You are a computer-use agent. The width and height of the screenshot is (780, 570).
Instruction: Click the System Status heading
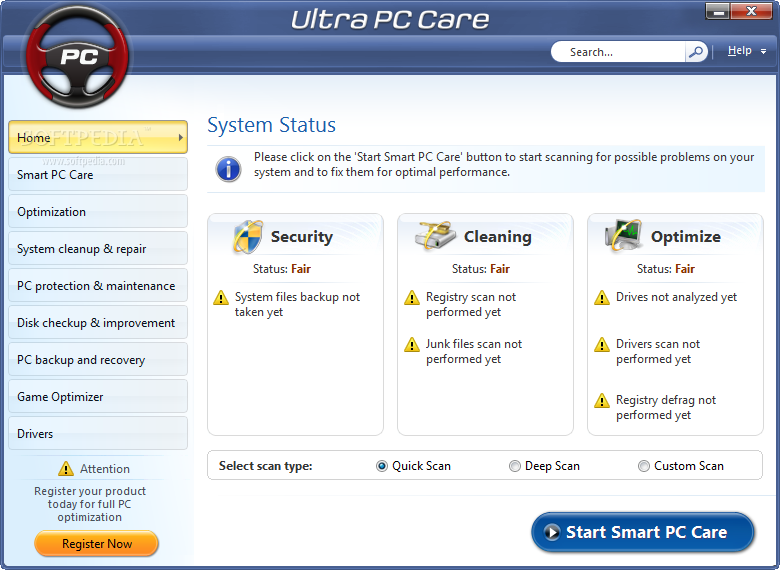tap(271, 125)
